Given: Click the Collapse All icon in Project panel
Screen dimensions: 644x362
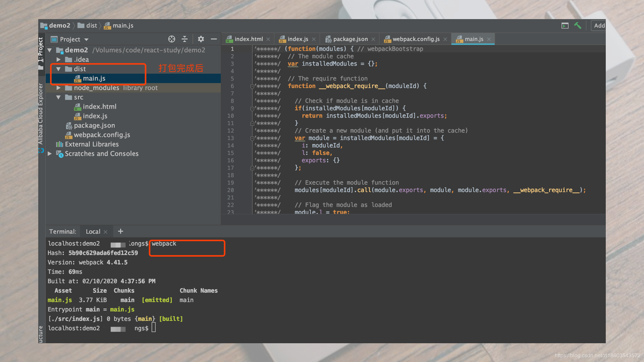Looking at the screenshot, I should click(x=184, y=39).
